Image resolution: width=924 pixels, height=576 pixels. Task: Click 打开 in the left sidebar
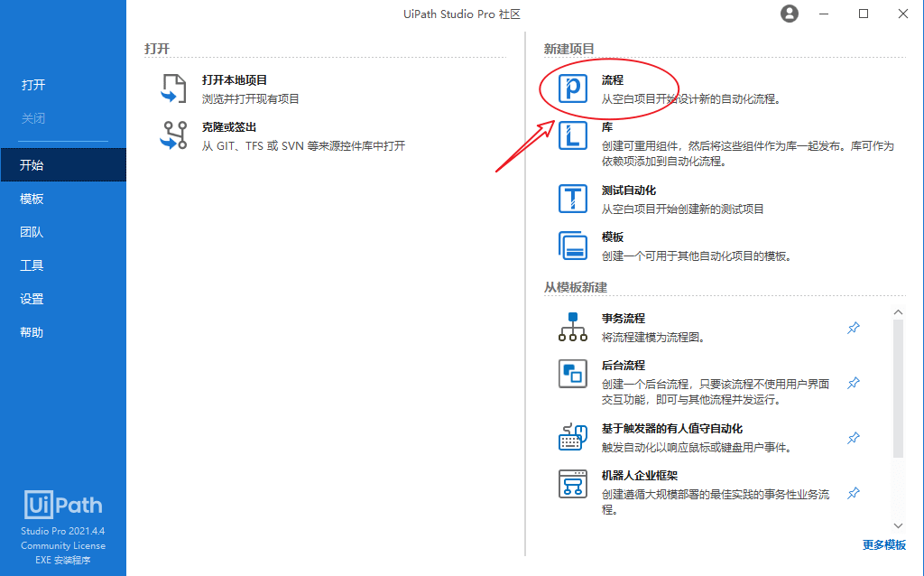(x=33, y=85)
